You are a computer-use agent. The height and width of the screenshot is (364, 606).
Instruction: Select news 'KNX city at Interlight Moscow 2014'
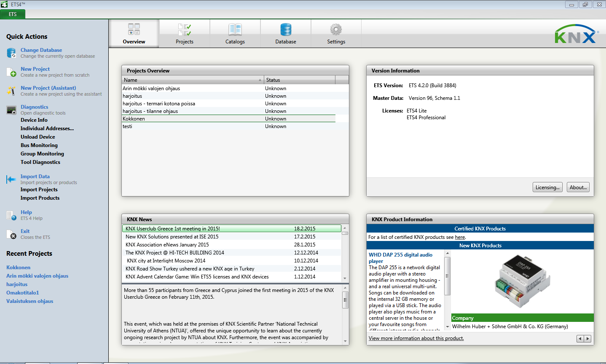click(231, 261)
